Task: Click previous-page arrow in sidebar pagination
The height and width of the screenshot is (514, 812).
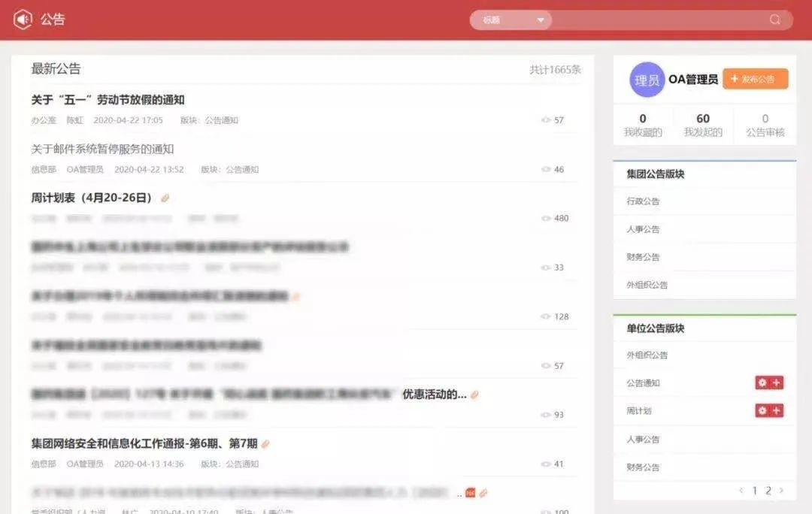Action: pyautogui.click(x=742, y=490)
